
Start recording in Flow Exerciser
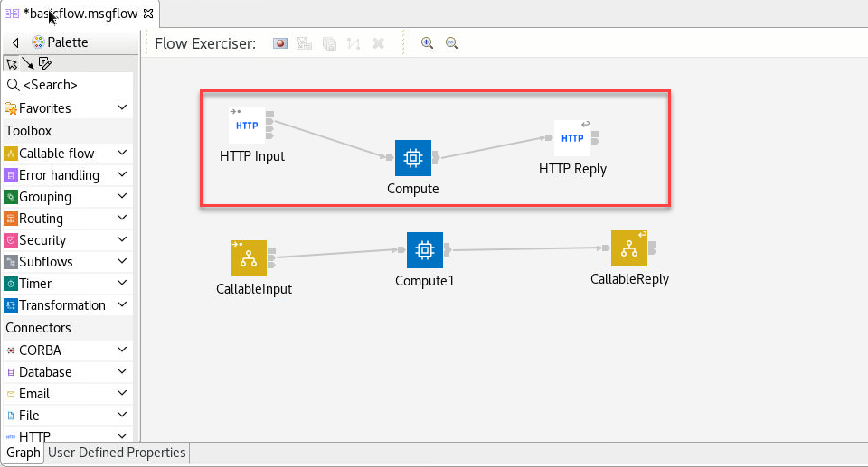coord(280,43)
